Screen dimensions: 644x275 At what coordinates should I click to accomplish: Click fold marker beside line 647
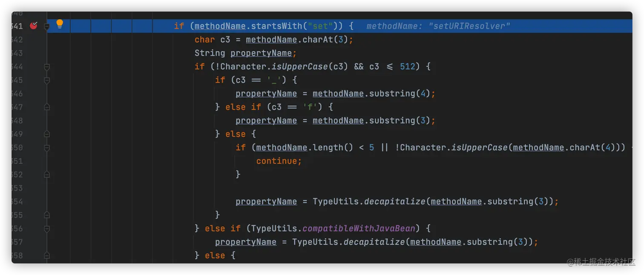pyautogui.click(x=47, y=107)
